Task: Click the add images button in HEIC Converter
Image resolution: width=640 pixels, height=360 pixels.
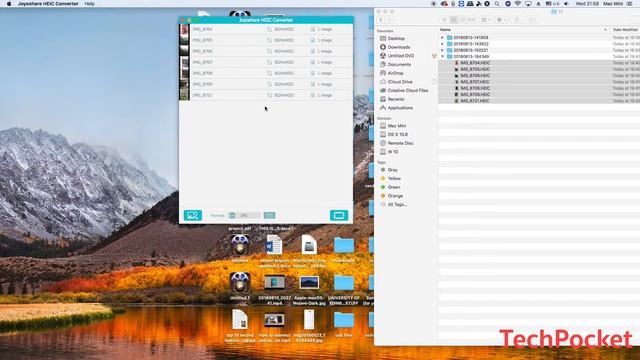Action: [193, 215]
